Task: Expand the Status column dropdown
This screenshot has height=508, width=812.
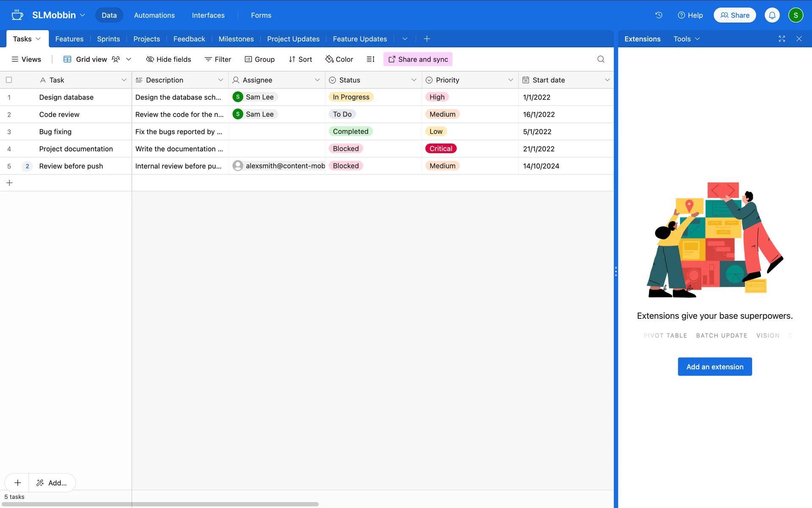Action: 414,80
